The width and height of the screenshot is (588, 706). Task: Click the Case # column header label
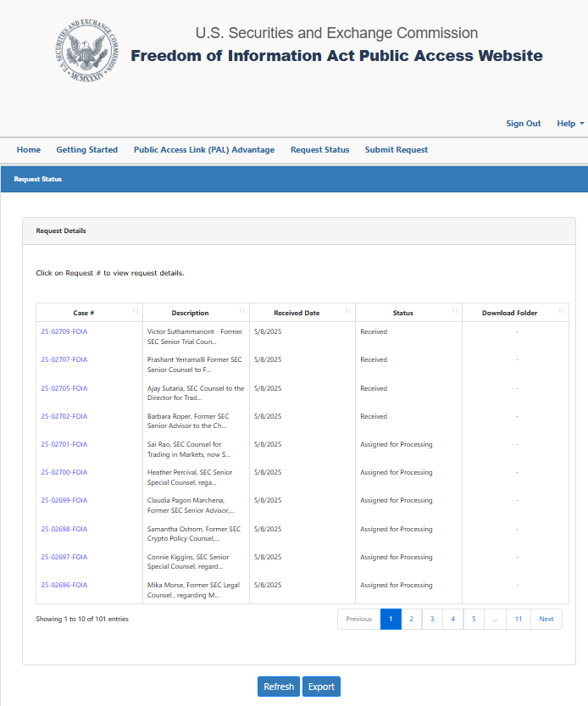click(84, 313)
